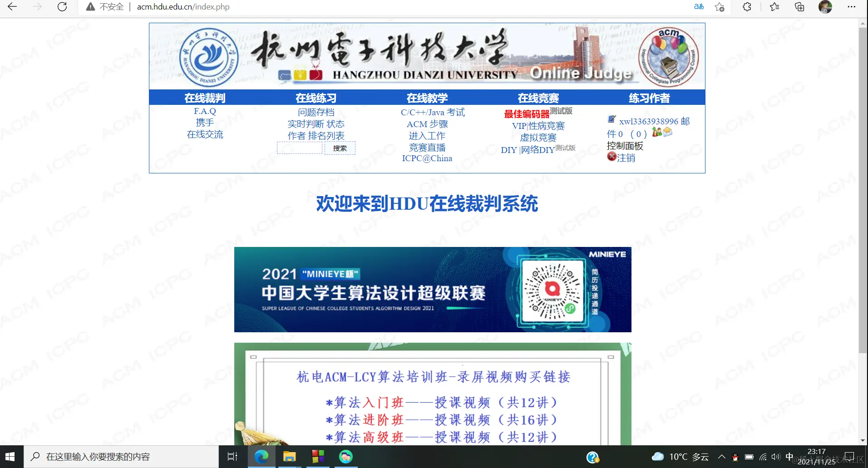Open the 竞赛直播 link
The width and height of the screenshot is (868, 468).
427,148
